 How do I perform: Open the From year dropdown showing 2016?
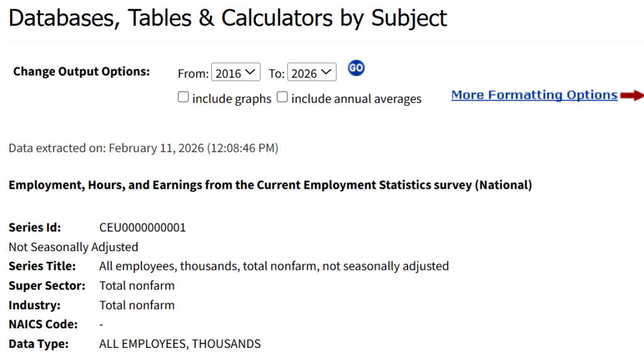[x=236, y=73]
